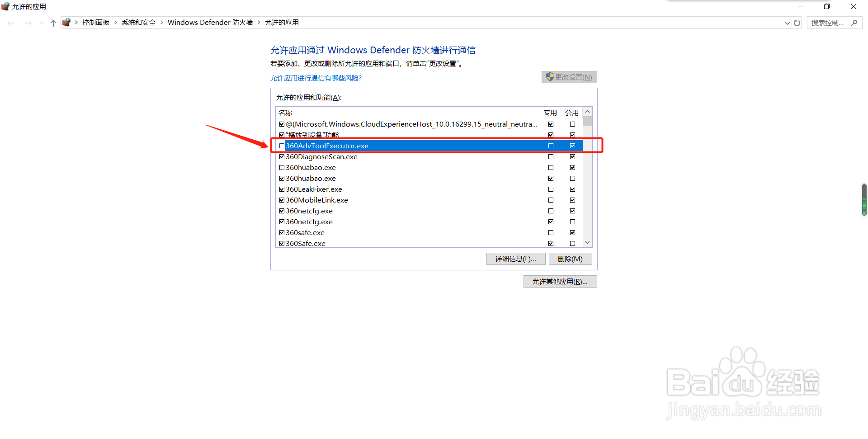
Task: Toggle 专用 checkbox for 360AdvToolExecutor.exe
Action: point(551,146)
